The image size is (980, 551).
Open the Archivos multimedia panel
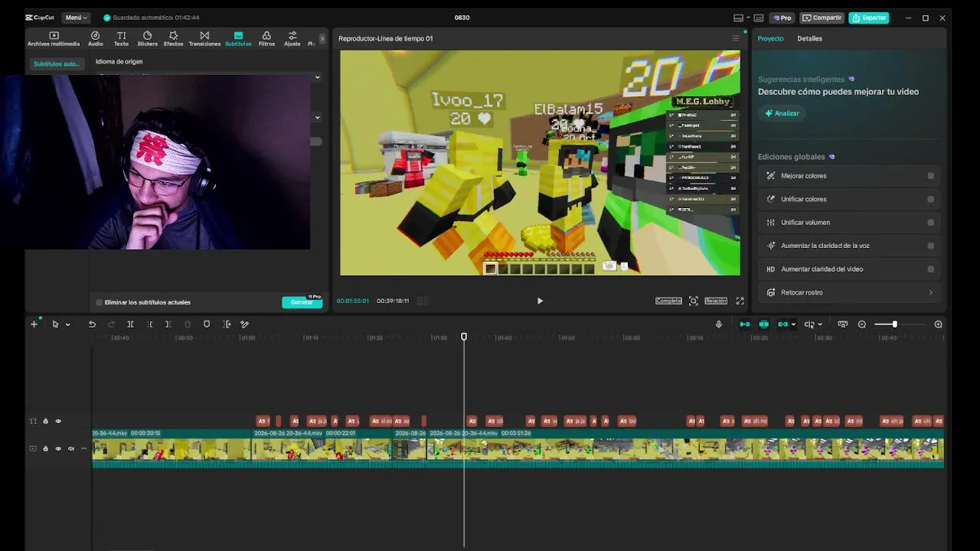(54, 39)
